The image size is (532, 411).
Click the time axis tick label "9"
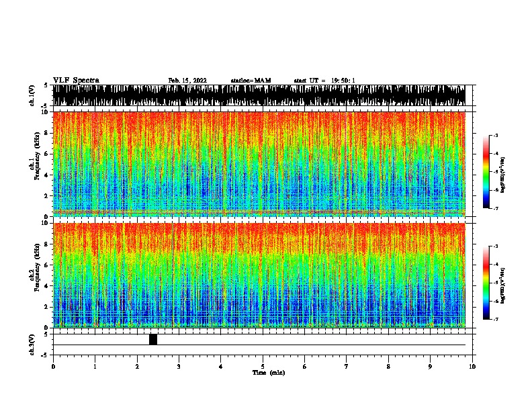[430, 367]
